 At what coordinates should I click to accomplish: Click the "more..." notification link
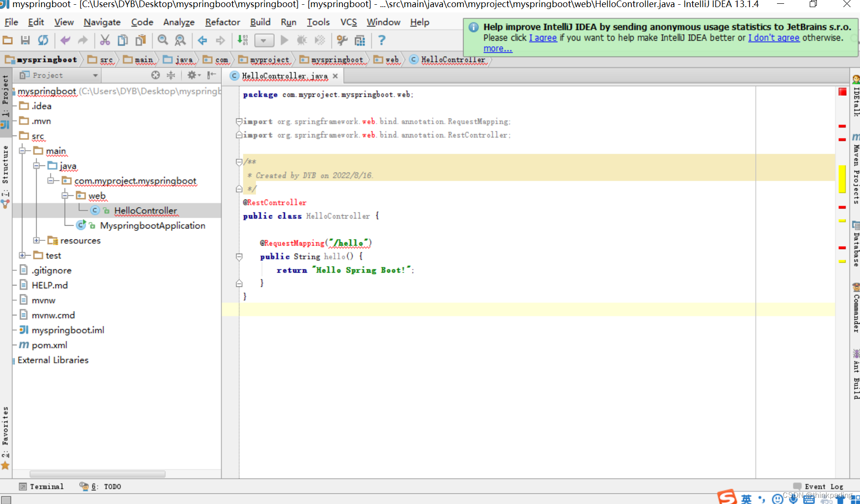coord(498,48)
